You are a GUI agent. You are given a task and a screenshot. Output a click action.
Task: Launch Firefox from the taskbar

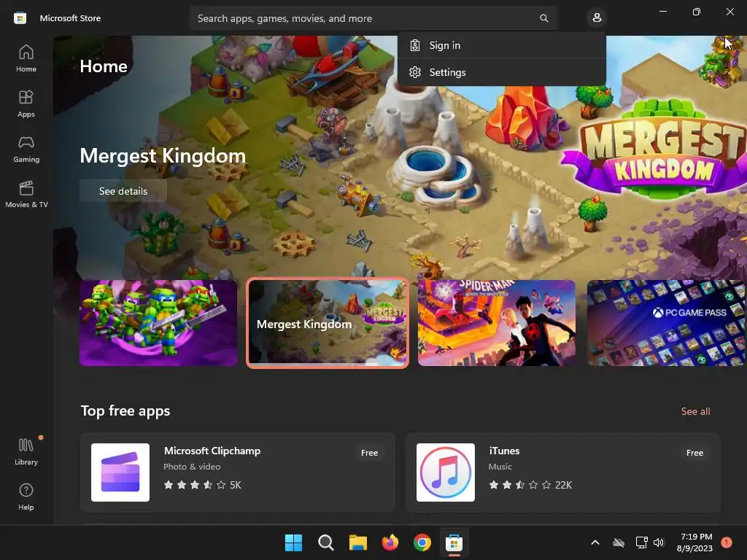pos(390,542)
